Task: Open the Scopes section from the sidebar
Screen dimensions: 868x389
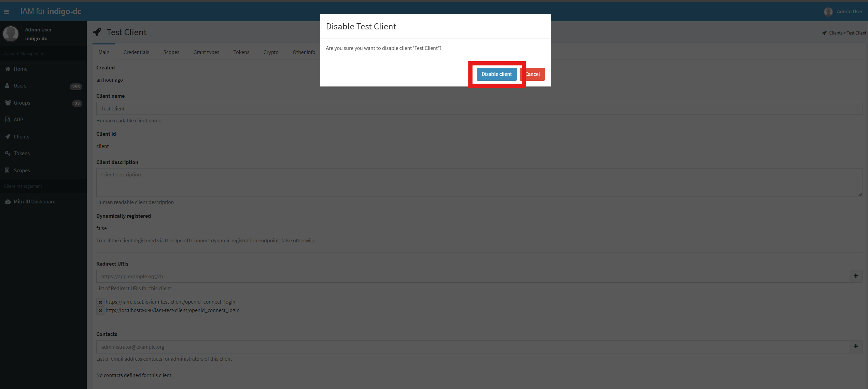Action: click(x=22, y=170)
